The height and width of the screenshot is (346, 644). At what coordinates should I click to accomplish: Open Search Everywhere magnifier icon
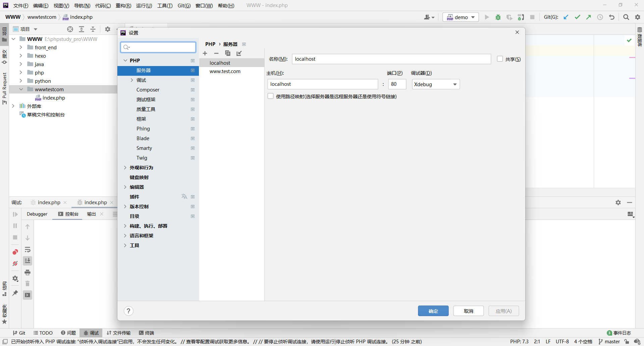626,17
